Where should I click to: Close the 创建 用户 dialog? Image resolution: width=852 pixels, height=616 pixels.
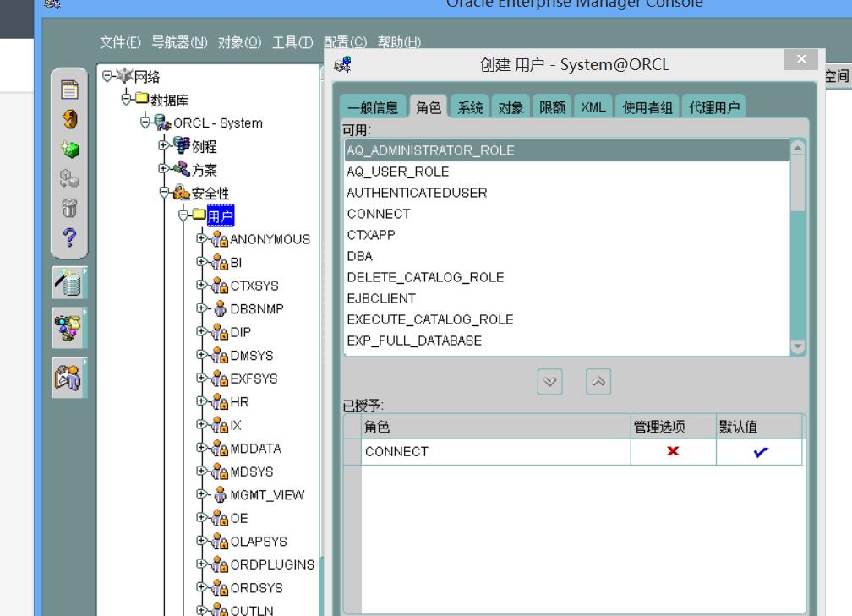801,59
